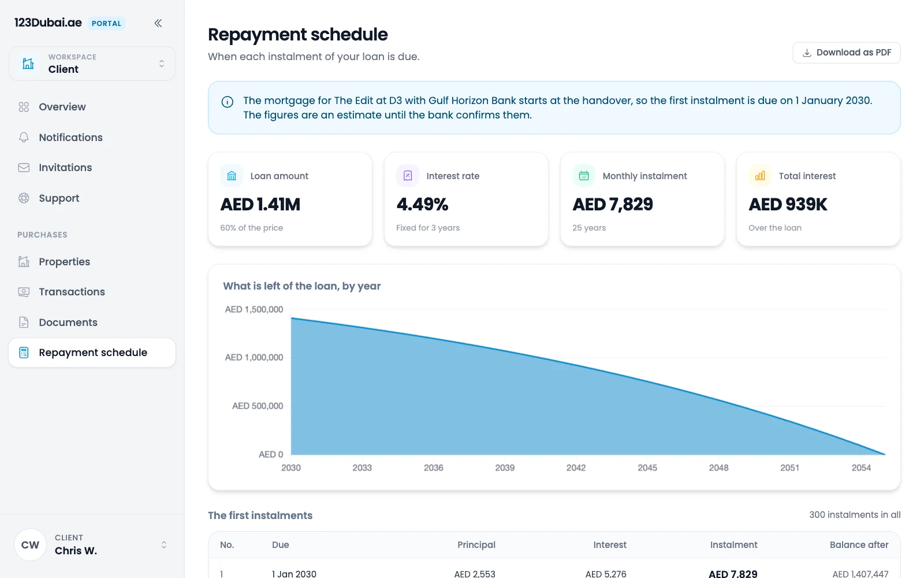Click the Documents file icon
Screen dimensions: 924x578
click(x=24, y=323)
